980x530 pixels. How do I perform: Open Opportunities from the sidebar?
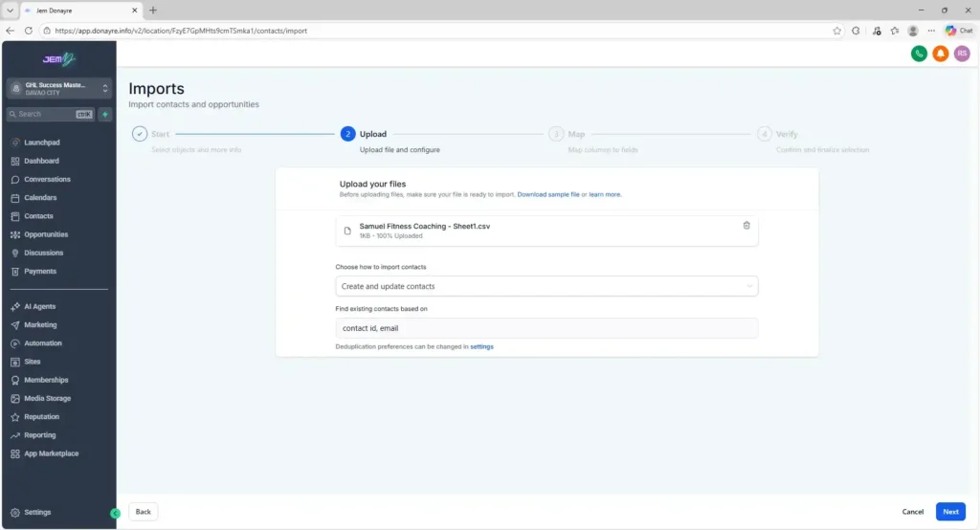[46, 234]
